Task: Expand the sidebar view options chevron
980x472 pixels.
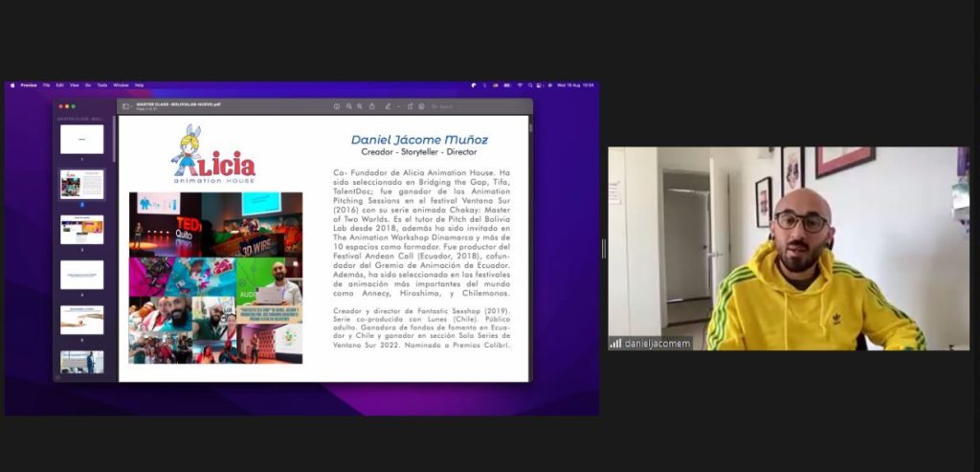Action: 131,106
